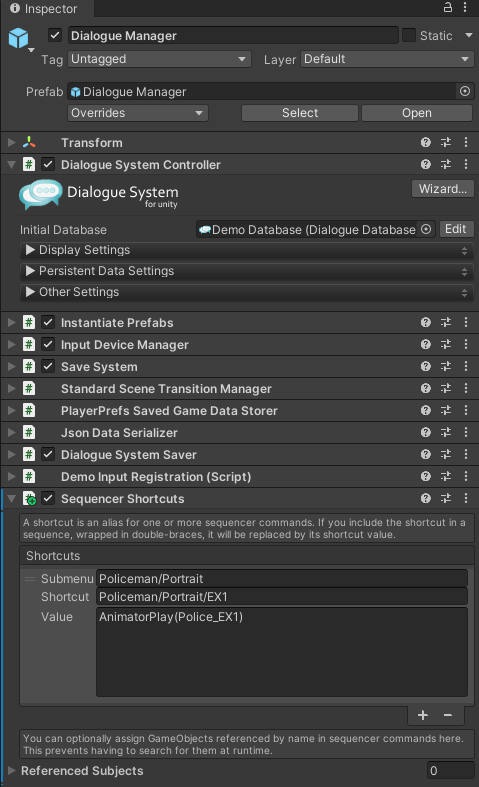
Task: Expand Other Settings foldout
Action: [x=30, y=292]
